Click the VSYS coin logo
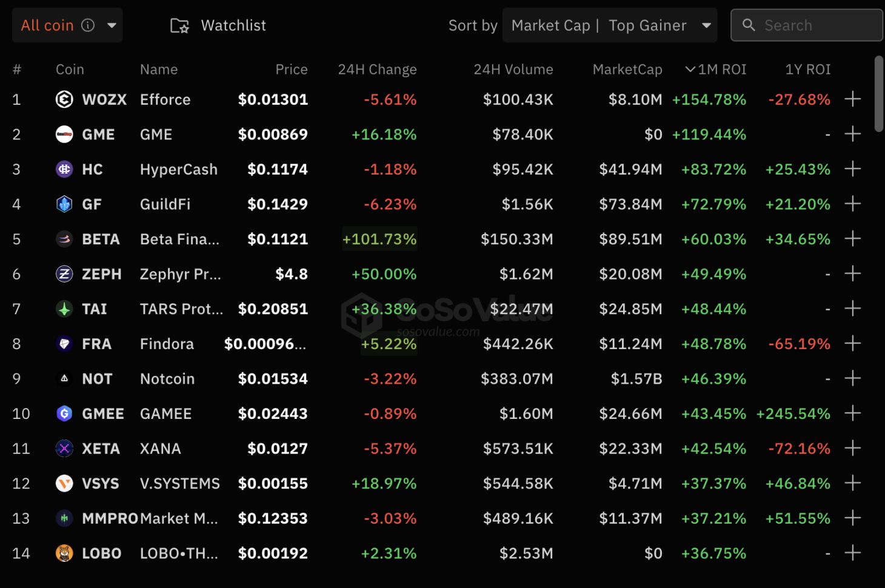The width and height of the screenshot is (885, 588). click(64, 484)
